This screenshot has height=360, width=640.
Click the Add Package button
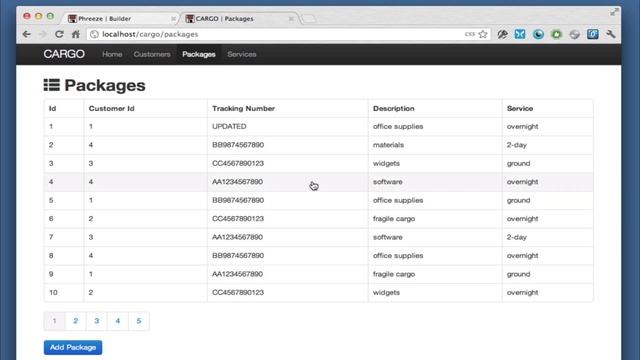coord(73,347)
